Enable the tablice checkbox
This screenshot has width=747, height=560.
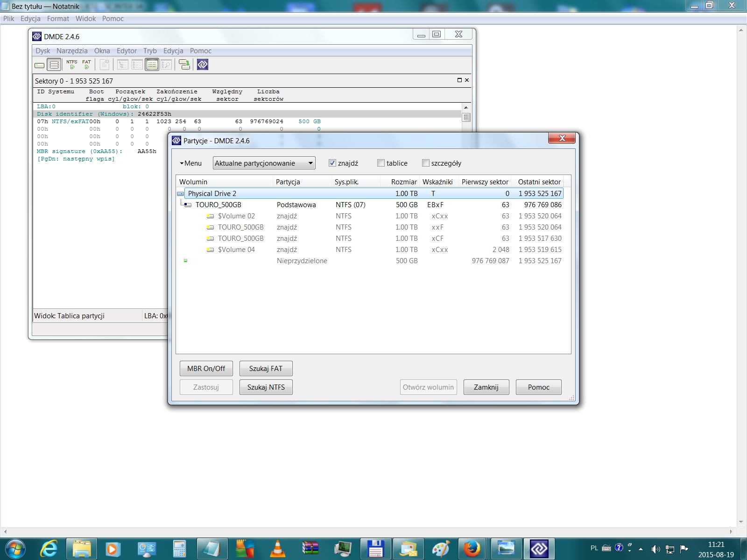click(x=381, y=163)
